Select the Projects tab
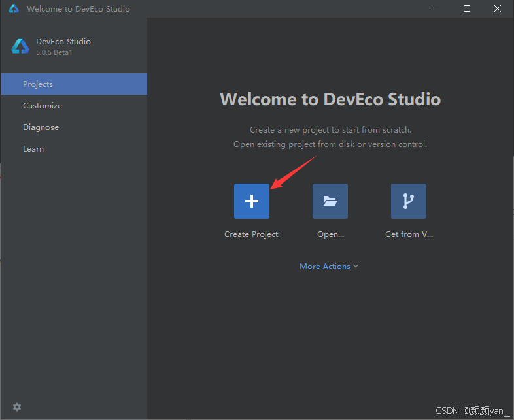The width and height of the screenshot is (514, 420). 74,84
